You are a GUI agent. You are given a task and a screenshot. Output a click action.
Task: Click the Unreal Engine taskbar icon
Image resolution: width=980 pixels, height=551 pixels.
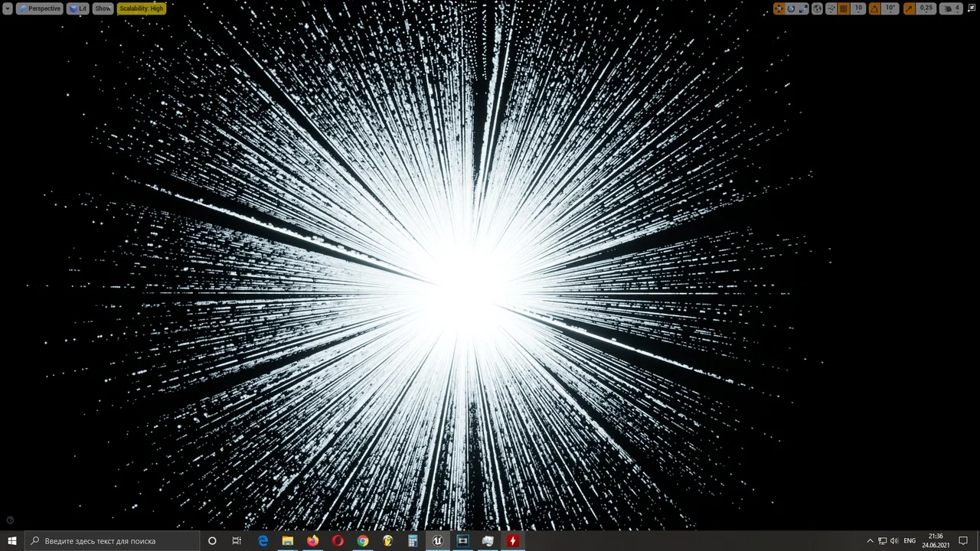point(437,541)
